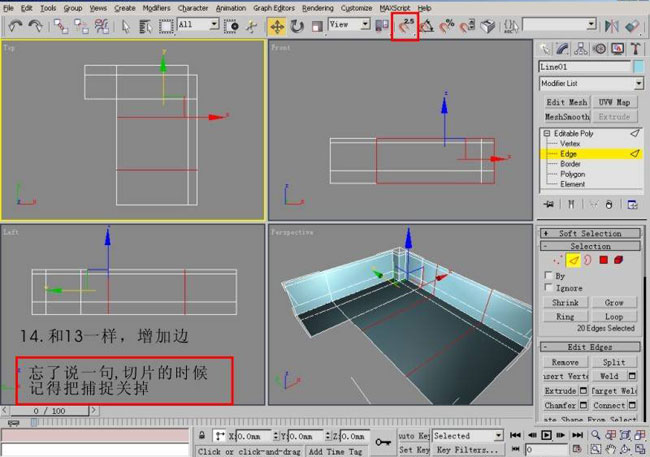Open the Graph Editors menu
This screenshot has width=650, height=457.
point(274,8)
